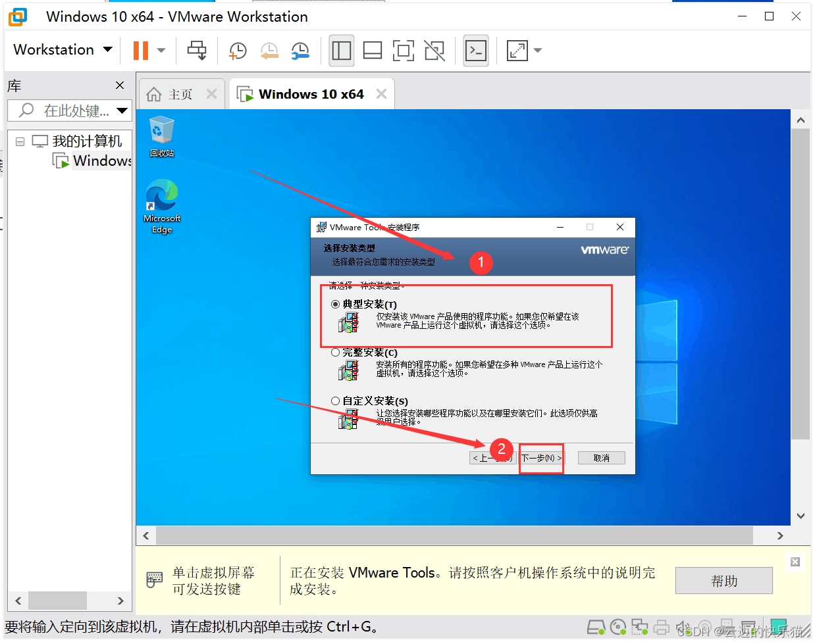Take a snapshot of this virtual machine
This screenshot has width=813, height=644.
[x=238, y=51]
